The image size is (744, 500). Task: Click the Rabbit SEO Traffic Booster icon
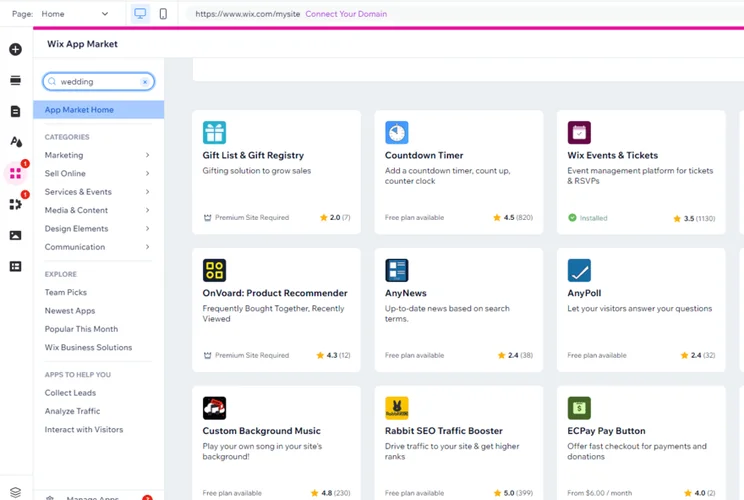pos(397,408)
